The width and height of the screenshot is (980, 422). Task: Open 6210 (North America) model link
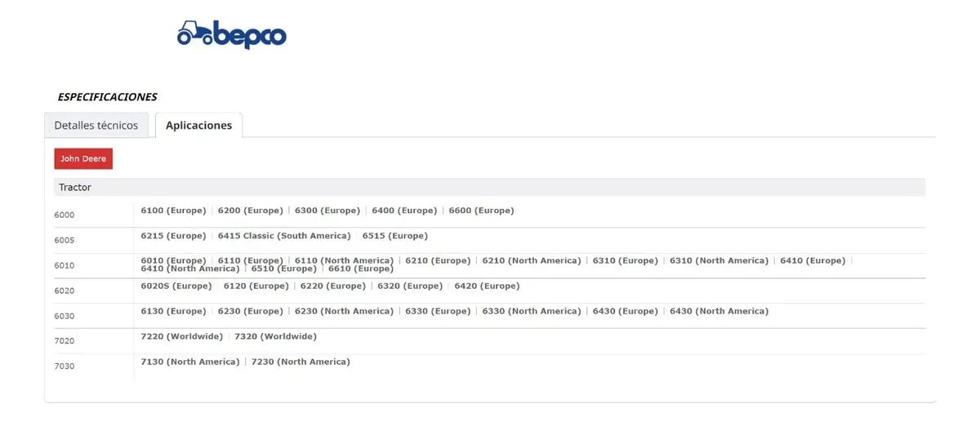(x=531, y=261)
